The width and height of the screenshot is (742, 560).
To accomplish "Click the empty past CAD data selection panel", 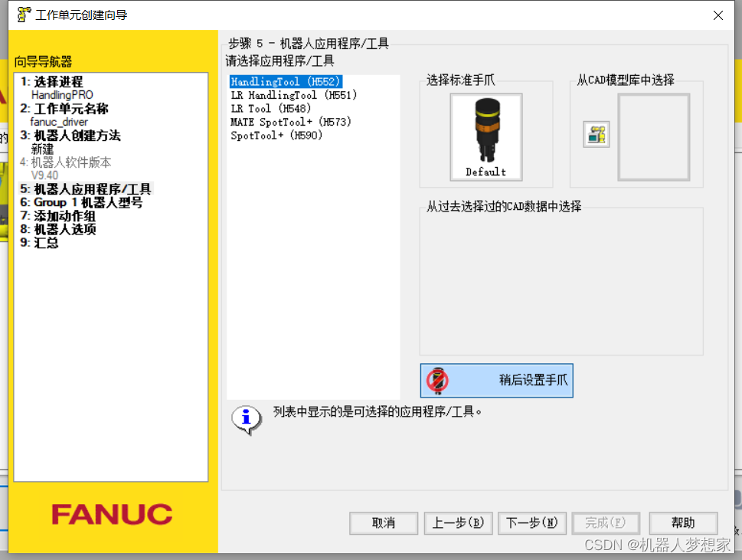I will (561, 282).
